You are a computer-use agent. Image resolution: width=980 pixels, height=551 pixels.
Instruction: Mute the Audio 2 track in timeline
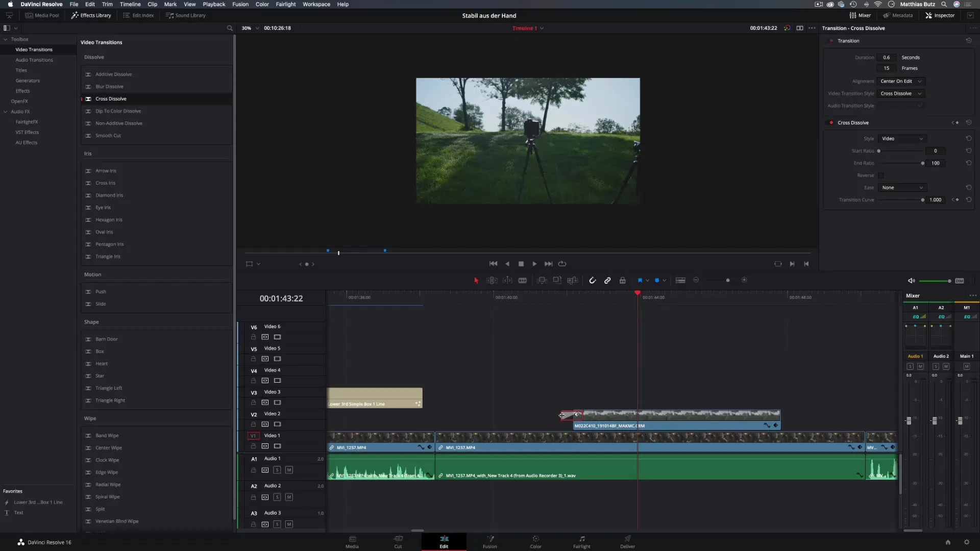coord(289,497)
